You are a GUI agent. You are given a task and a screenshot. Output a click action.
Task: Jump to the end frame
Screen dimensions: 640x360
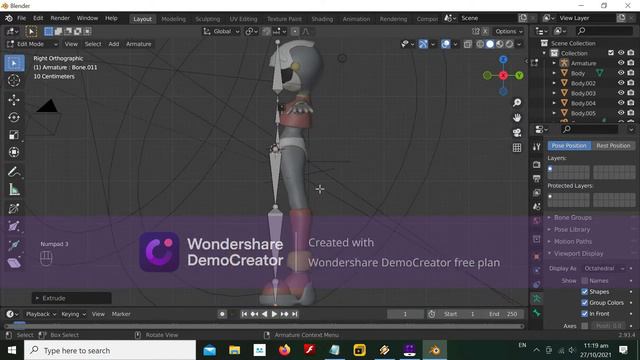295,314
